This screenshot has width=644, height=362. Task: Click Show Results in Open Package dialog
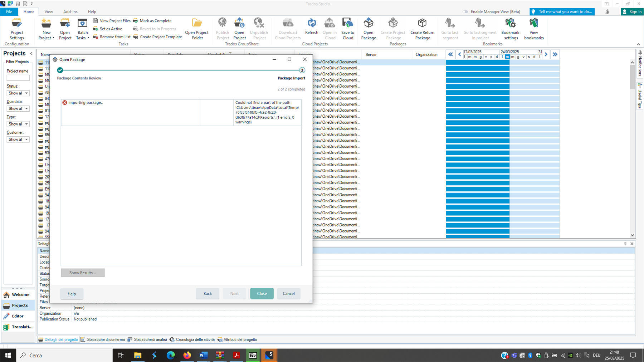tap(83, 273)
